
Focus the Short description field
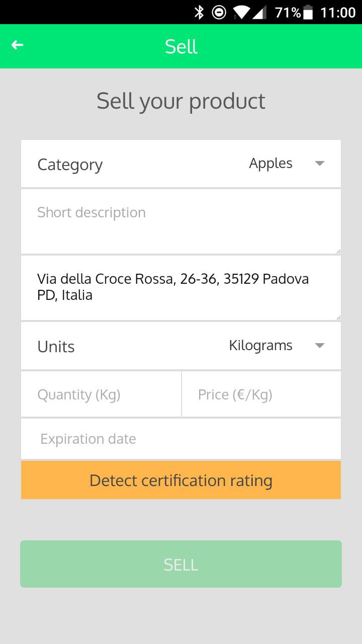[181, 221]
